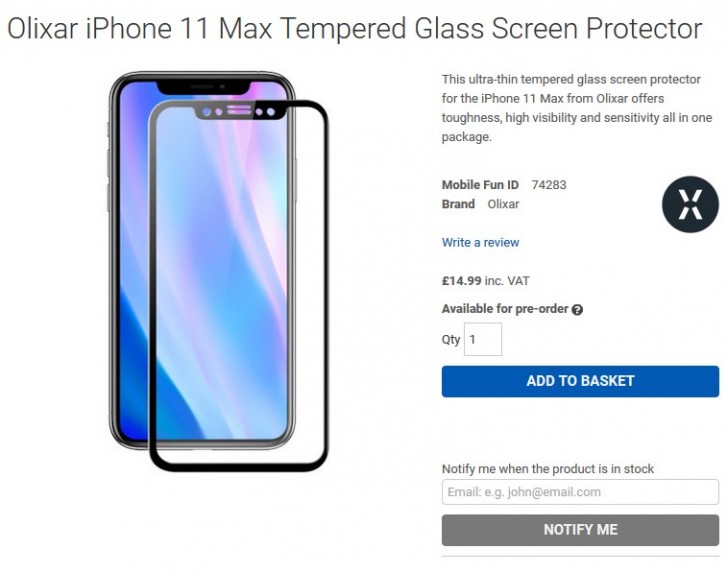Viewport: 727px width, 573px height.
Task: Click the Mobile Fun ID label
Action: (480, 185)
